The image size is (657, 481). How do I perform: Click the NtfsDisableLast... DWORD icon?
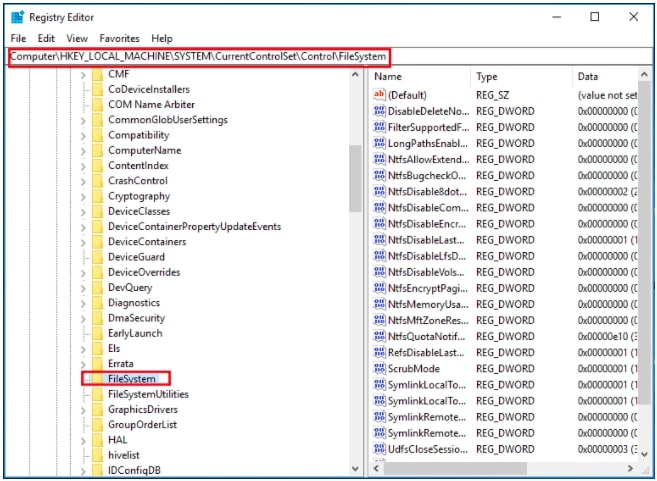(x=379, y=240)
